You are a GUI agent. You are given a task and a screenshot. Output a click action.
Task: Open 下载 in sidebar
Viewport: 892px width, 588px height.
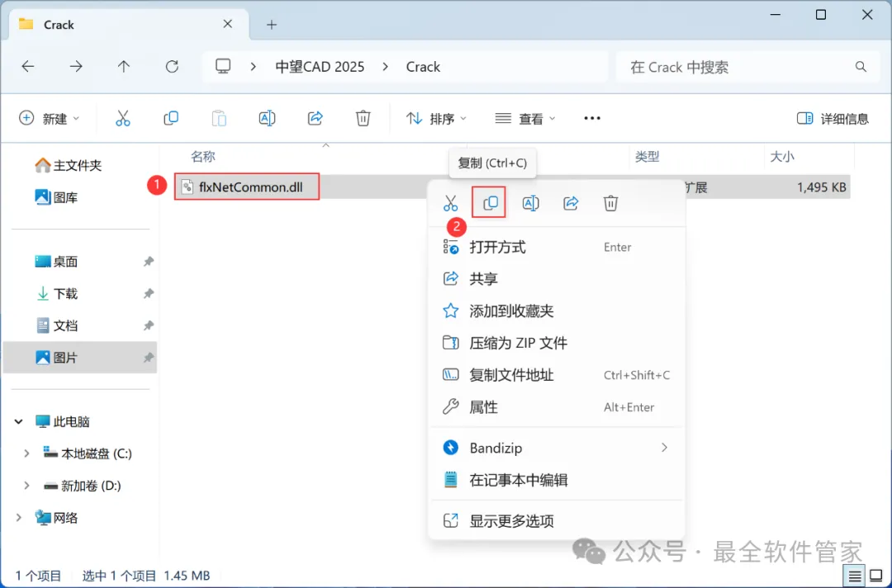coord(56,293)
